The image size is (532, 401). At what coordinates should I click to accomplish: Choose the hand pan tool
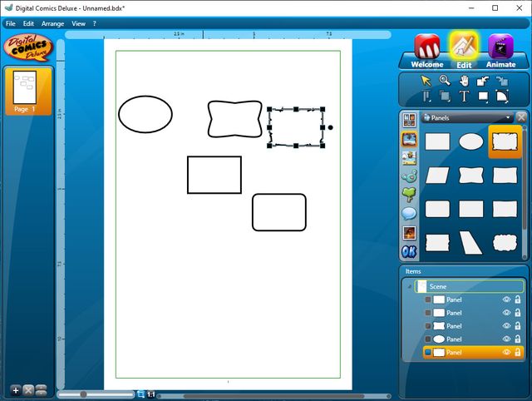pos(464,81)
